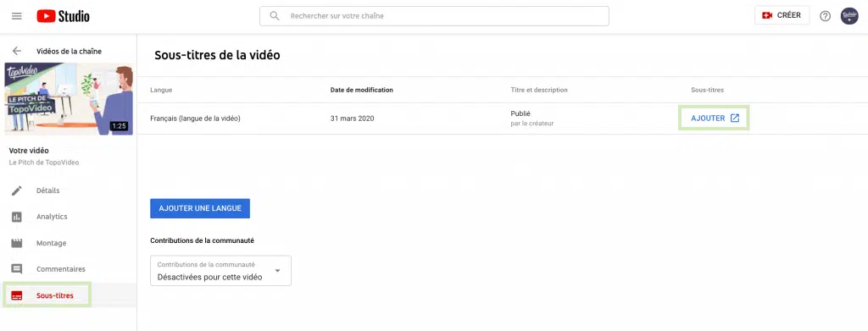Viewport: 868px width, 331px height.
Task: Click the 'Votre vidéo' label
Action: (29, 151)
